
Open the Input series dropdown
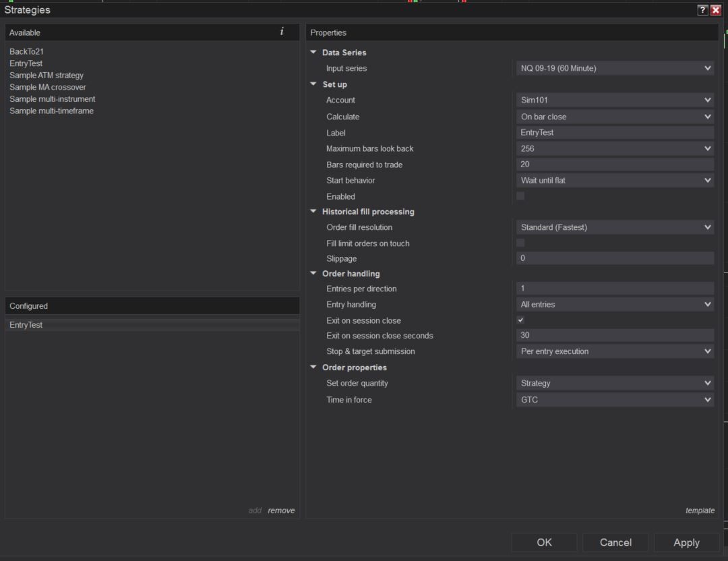[x=615, y=68]
